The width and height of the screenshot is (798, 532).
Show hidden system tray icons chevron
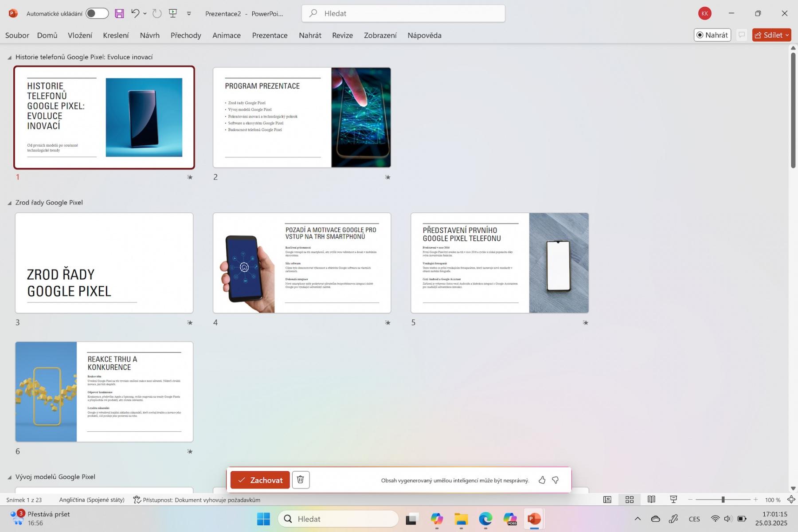[638, 519]
